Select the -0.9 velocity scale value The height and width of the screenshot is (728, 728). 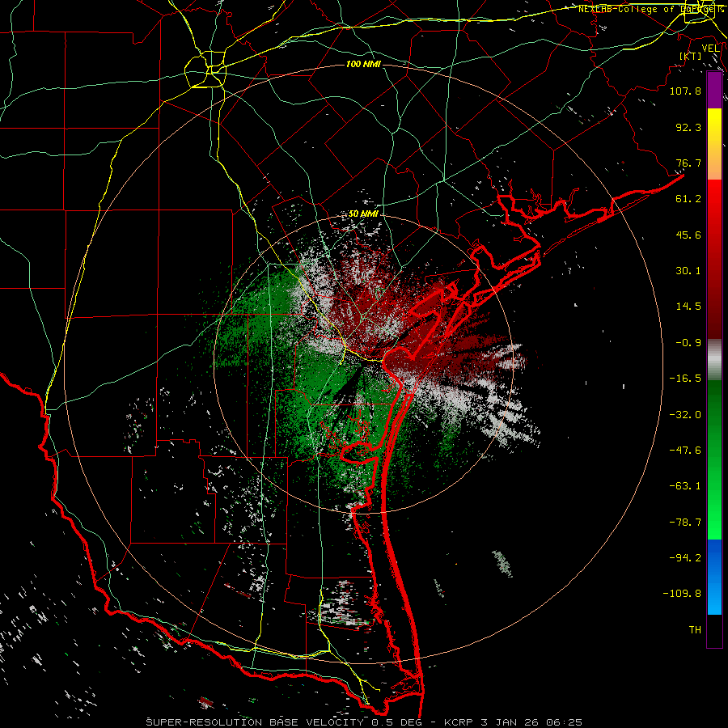[688, 343]
